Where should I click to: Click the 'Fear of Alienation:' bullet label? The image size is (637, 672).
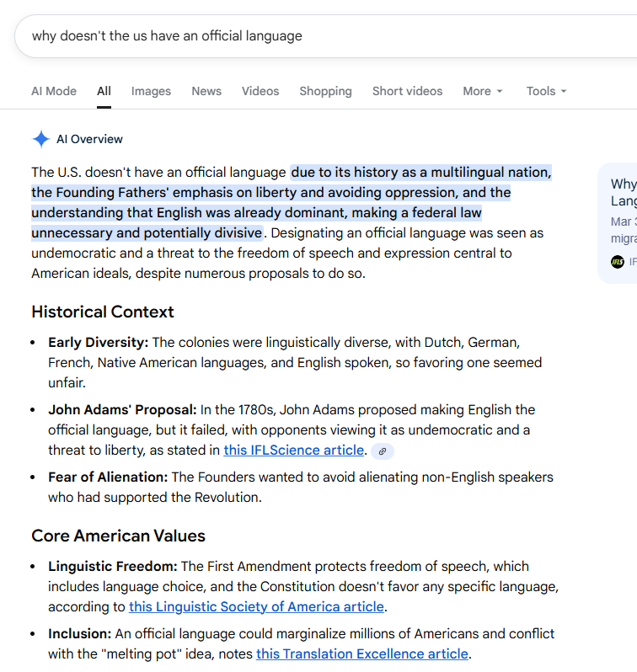pos(108,477)
